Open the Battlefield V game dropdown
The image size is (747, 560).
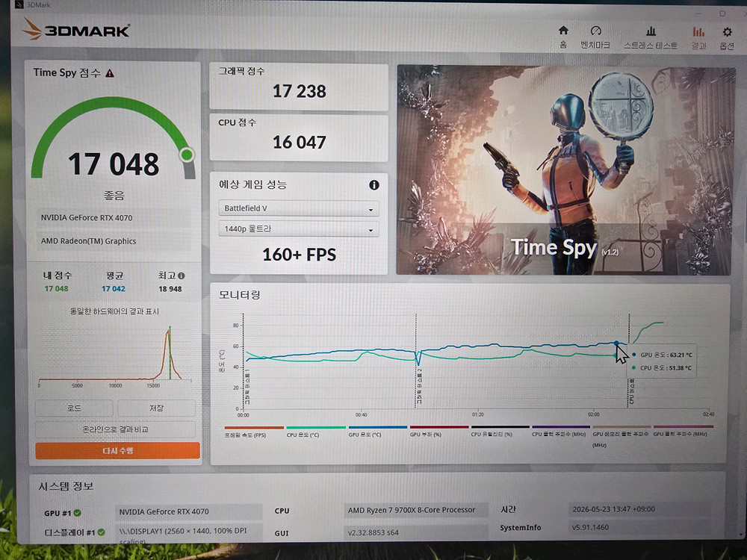(x=299, y=208)
